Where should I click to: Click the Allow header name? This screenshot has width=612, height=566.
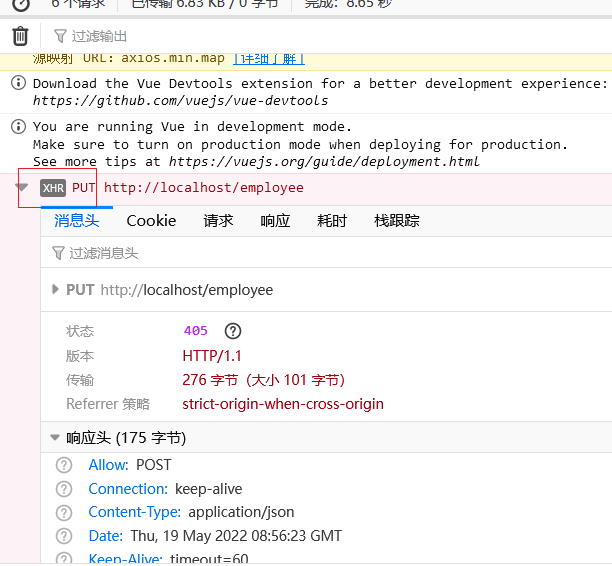click(x=109, y=465)
